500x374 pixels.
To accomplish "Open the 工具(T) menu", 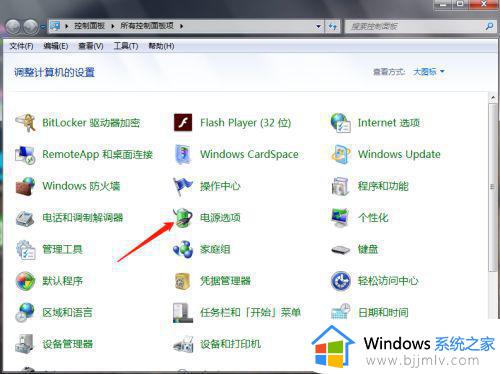I will (x=126, y=46).
